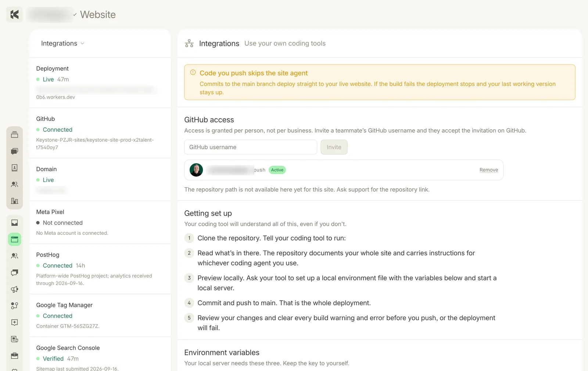The image size is (588, 371).
Task: Select the Domain integration entry
Action: (x=100, y=180)
